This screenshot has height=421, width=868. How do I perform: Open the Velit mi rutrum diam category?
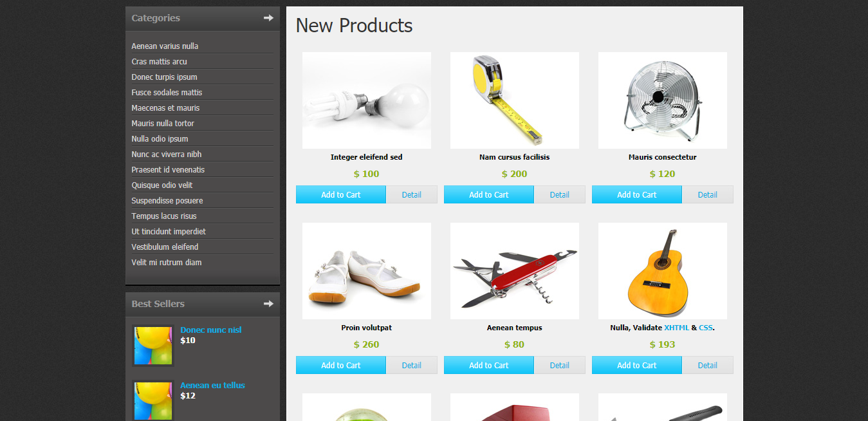click(167, 263)
